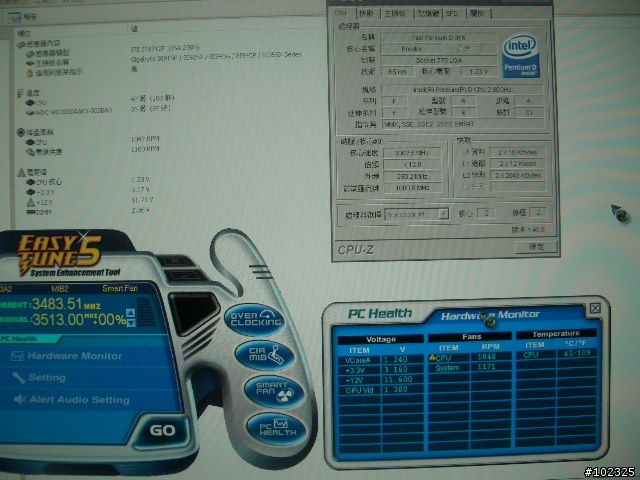The width and height of the screenshot is (640, 480).
Task: Click the CPU fan speed value 1042 RPM
Action: [x=145, y=139]
